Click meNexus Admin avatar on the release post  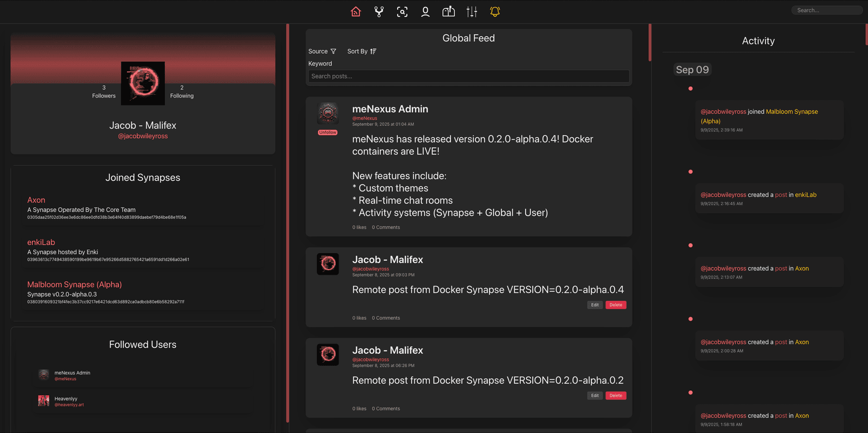[x=328, y=113]
